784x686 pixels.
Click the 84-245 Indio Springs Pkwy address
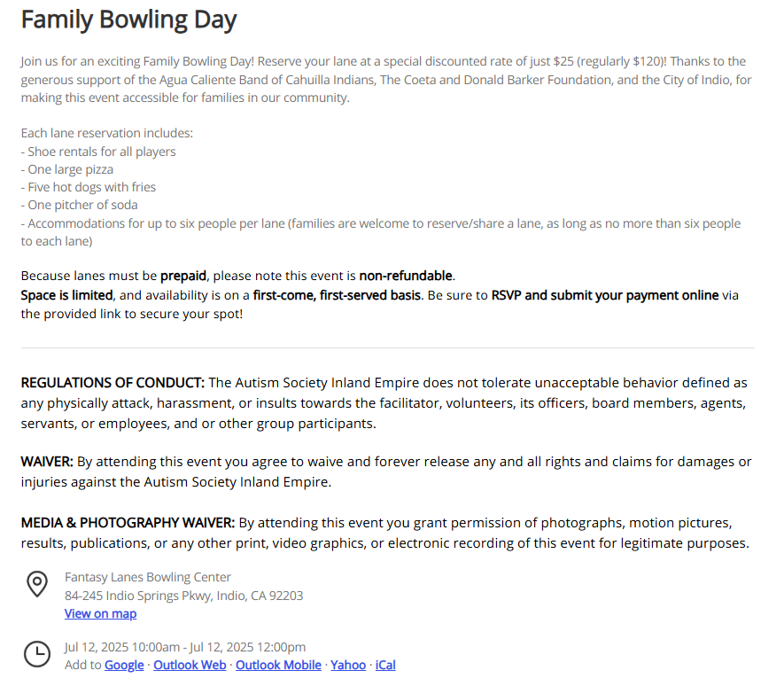(183, 596)
